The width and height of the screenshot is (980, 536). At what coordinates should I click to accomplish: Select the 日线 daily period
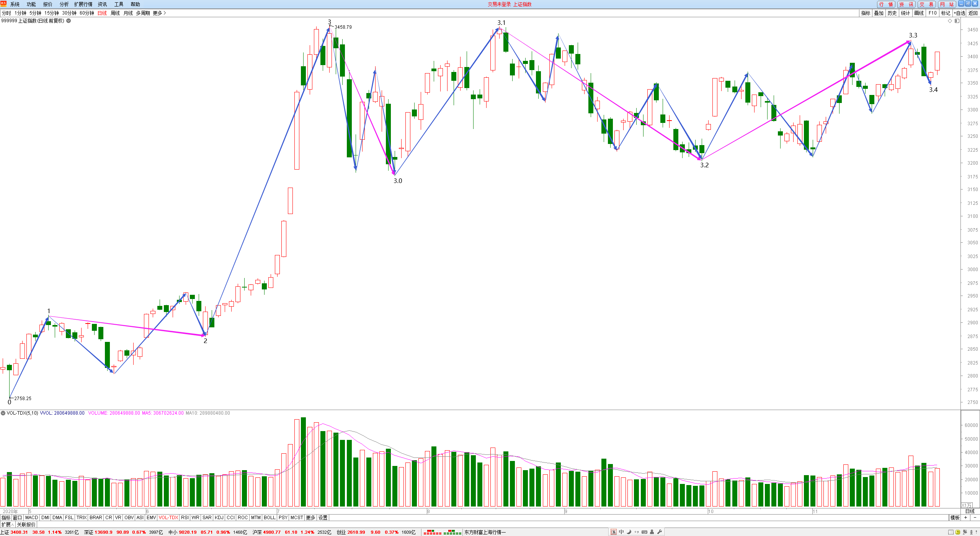click(x=102, y=13)
